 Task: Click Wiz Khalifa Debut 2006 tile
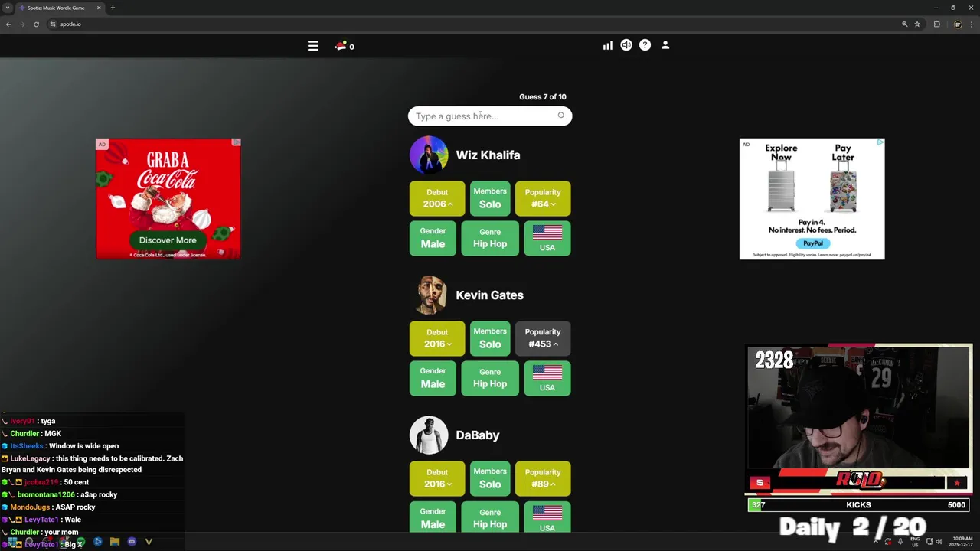point(437,199)
